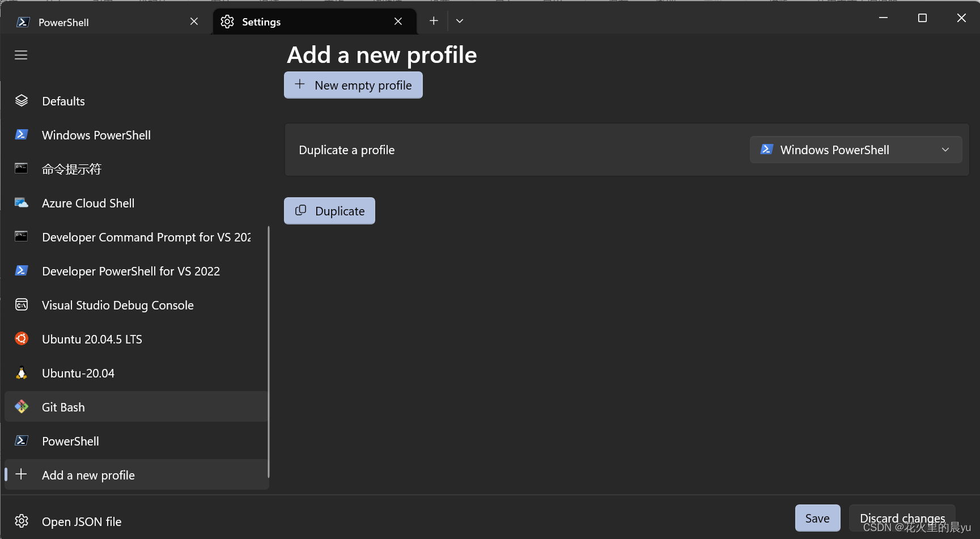The height and width of the screenshot is (539, 980).
Task: Close the PowerShell tab
Action: click(x=194, y=22)
